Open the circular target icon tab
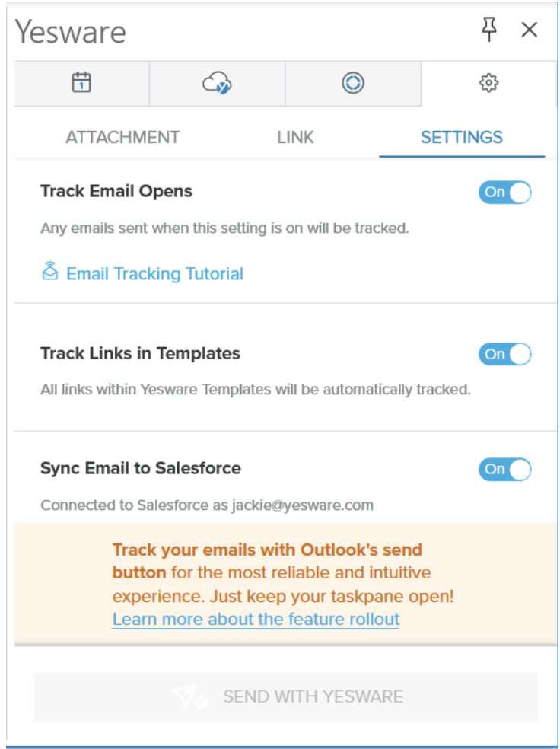The height and width of the screenshot is (749, 560). click(352, 83)
